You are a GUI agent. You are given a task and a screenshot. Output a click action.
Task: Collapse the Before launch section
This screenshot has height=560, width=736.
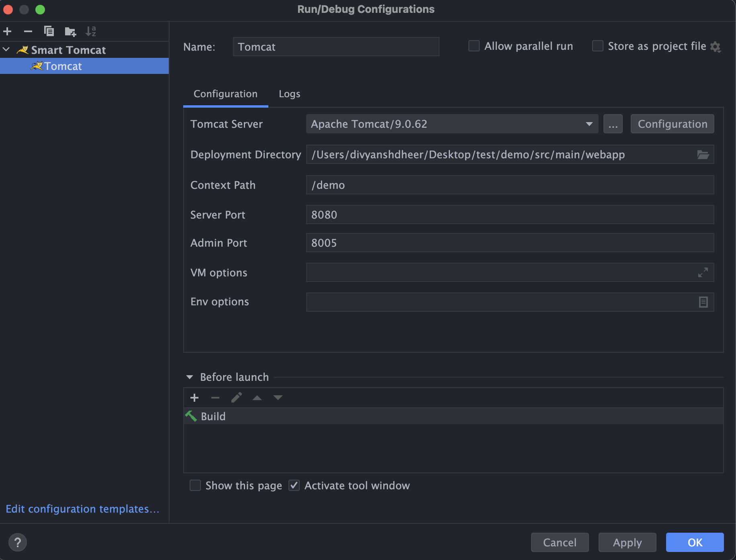(x=190, y=377)
